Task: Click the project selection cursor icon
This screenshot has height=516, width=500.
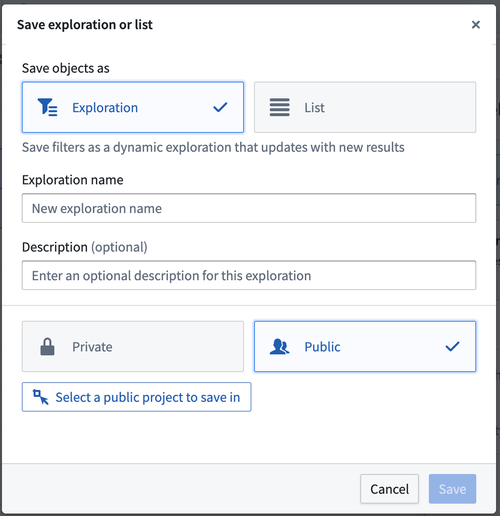Action: tap(41, 397)
